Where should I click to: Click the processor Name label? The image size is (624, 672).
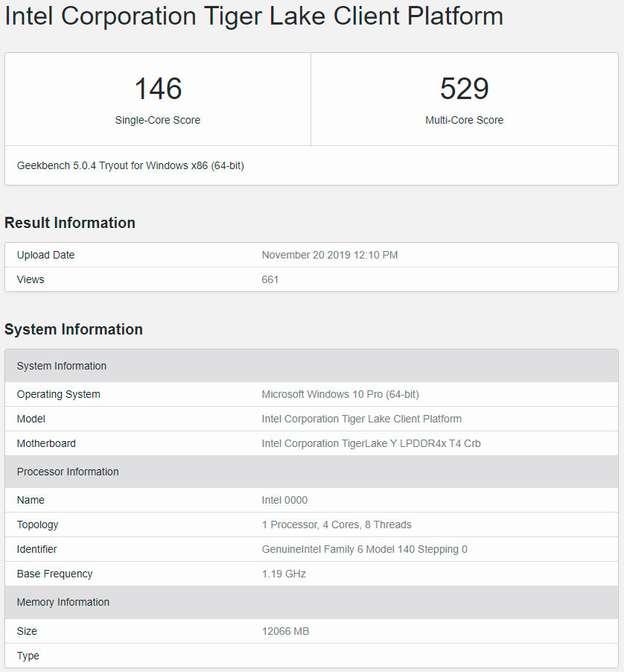pyautogui.click(x=31, y=500)
